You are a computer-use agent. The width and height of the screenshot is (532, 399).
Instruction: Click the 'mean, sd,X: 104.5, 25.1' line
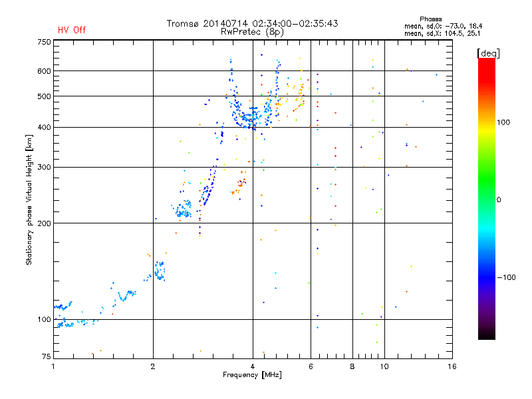click(442, 33)
